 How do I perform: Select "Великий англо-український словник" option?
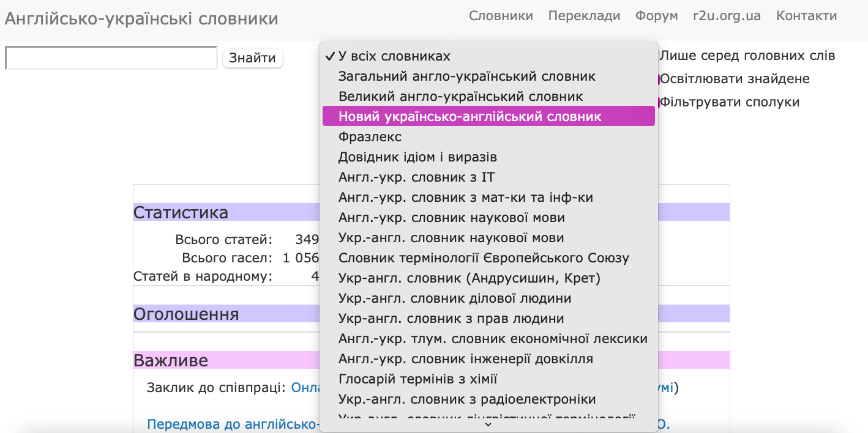[x=462, y=95]
